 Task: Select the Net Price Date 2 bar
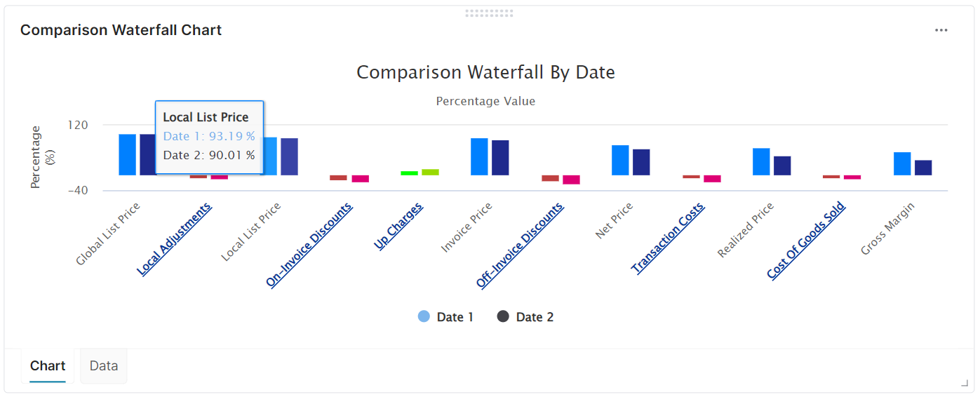click(641, 162)
